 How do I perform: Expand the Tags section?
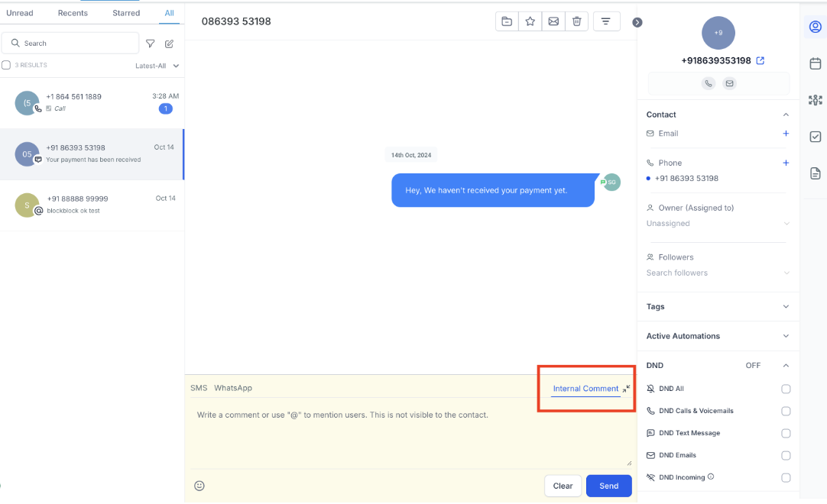(786, 307)
